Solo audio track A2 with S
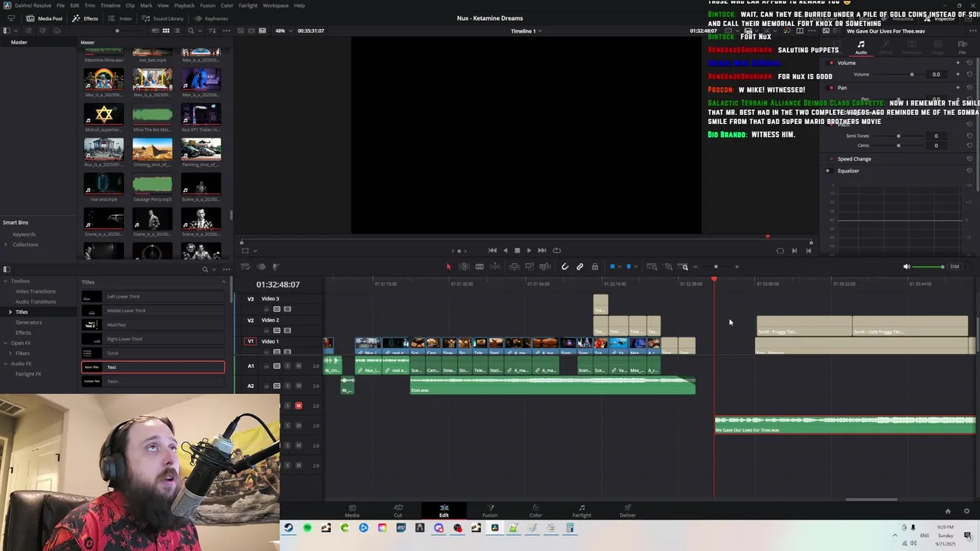This screenshot has width=980, height=551. [287, 386]
